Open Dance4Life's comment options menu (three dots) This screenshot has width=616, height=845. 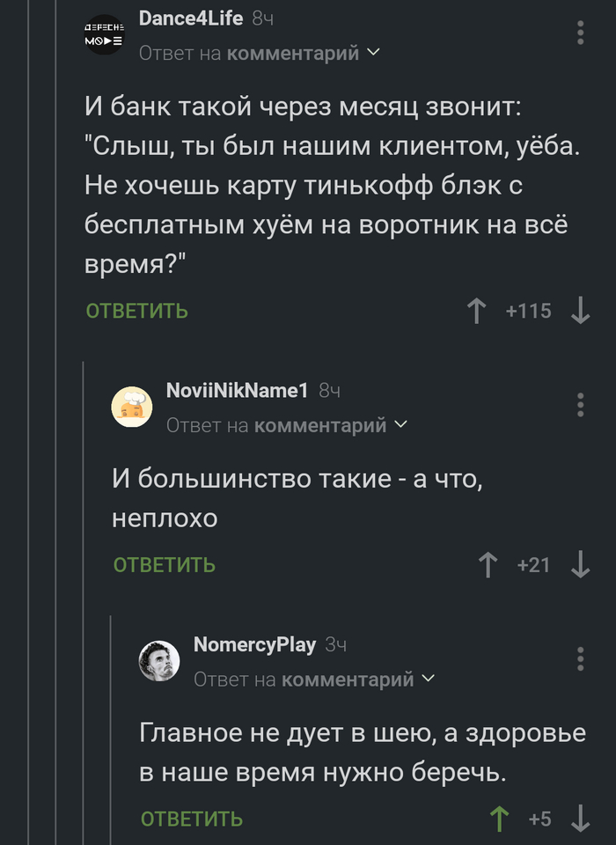pos(579,32)
